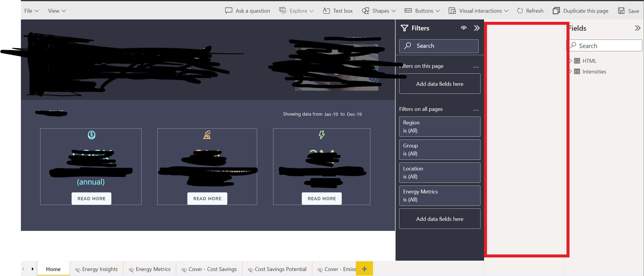Click the HTML table icon in Fields

[577, 61]
